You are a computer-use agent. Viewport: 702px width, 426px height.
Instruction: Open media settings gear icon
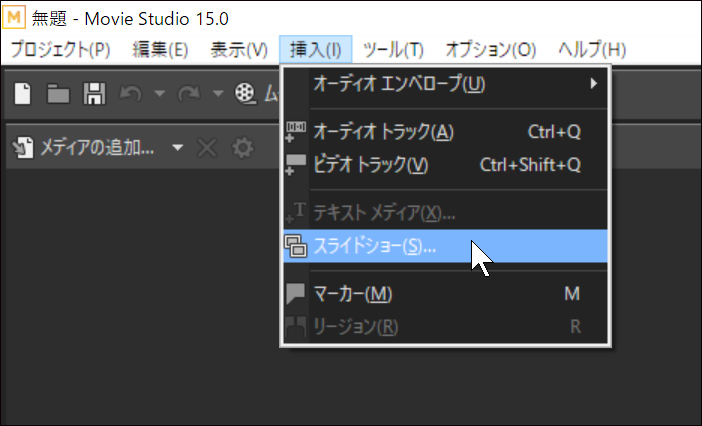pyautogui.click(x=243, y=148)
